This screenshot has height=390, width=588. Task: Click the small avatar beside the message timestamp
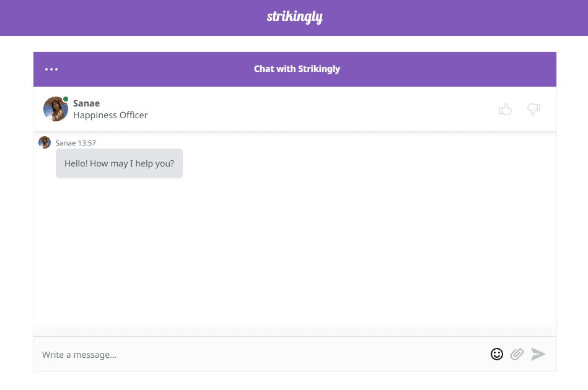pyautogui.click(x=45, y=142)
